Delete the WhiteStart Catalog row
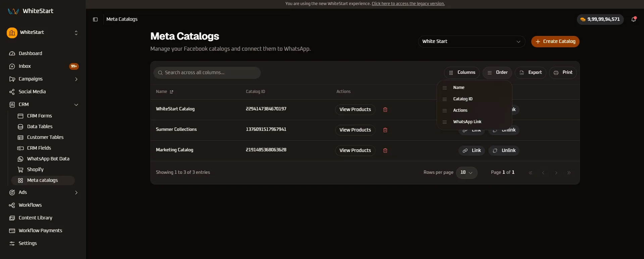The height and width of the screenshot is (259, 644). [385, 110]
